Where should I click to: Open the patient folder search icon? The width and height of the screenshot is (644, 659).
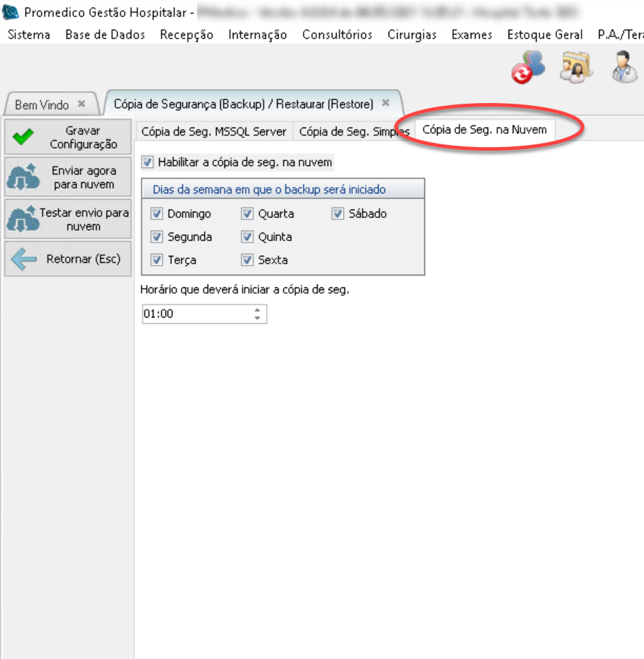pos(576,68)
